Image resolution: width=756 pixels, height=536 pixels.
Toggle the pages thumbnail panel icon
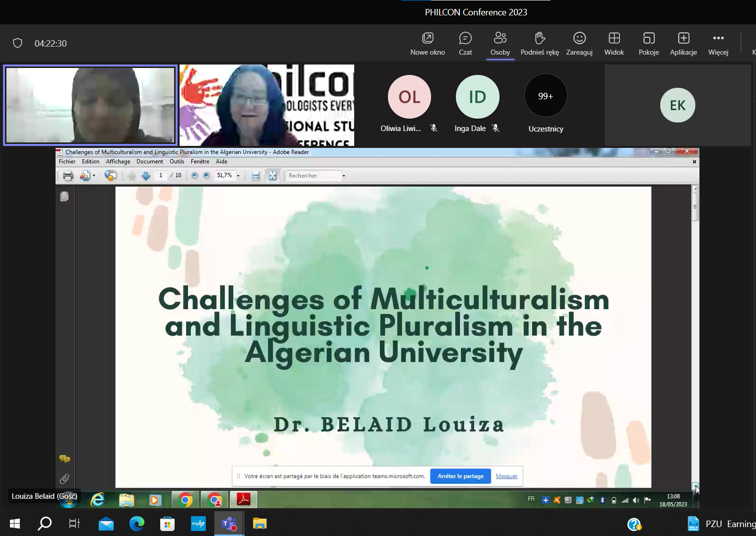click(64, 197)
